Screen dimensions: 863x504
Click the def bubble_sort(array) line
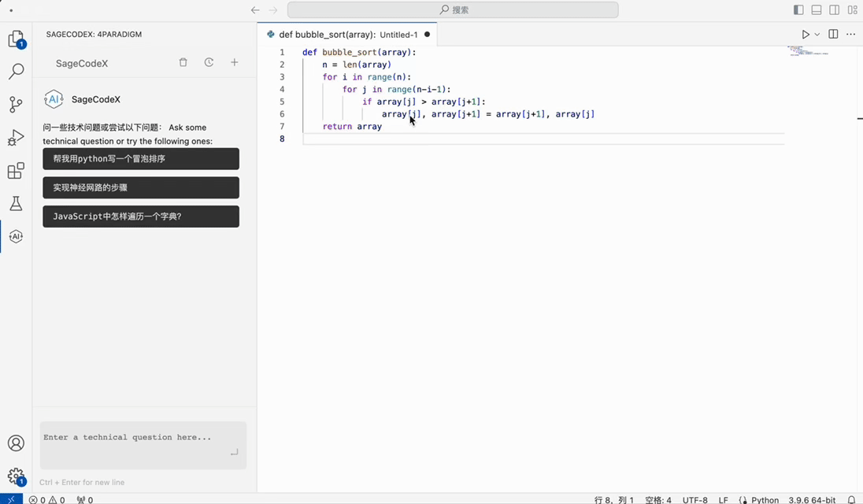pos(359,52)
